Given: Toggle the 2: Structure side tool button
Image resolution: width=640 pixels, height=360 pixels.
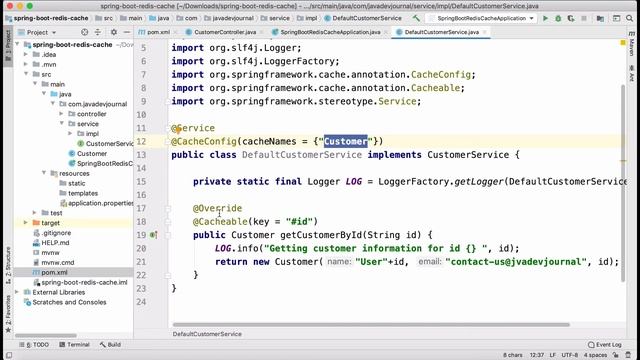Looking at the screenshot, I should click(8, 265).
